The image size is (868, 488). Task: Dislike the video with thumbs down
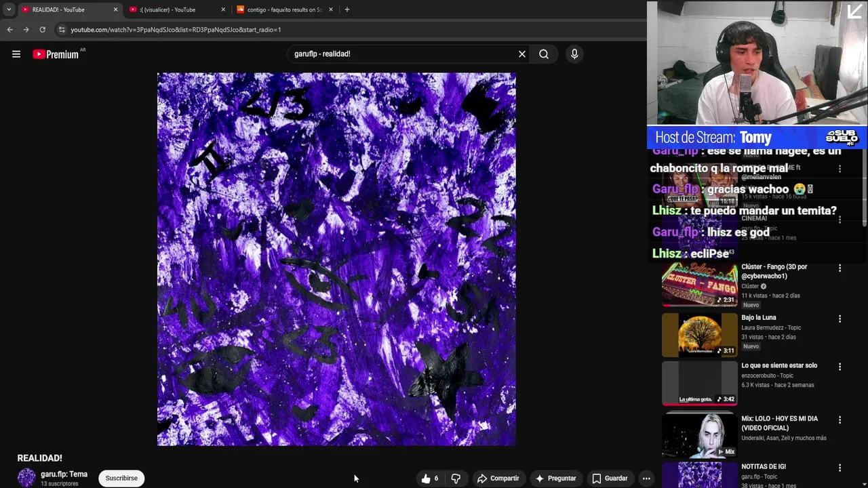pyautogui.click(x=456, y=479)
